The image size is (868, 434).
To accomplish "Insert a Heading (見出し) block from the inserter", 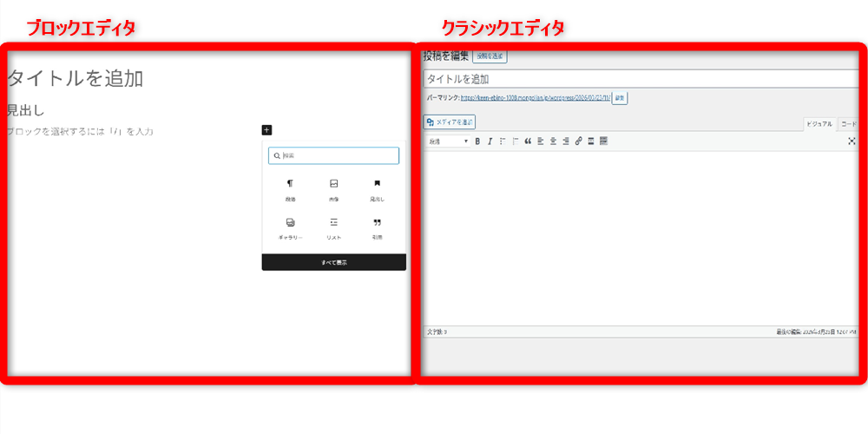I will (377, 190).
